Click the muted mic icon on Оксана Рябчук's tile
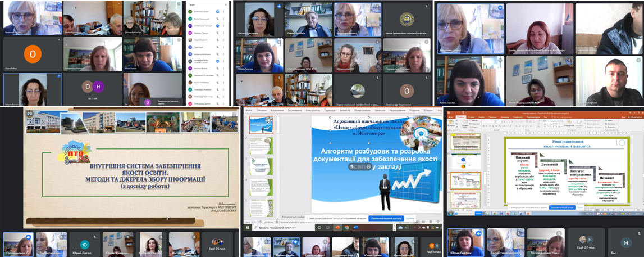Image resolution: width=644 pixels, height=257 pixels. tap(58, 40)
